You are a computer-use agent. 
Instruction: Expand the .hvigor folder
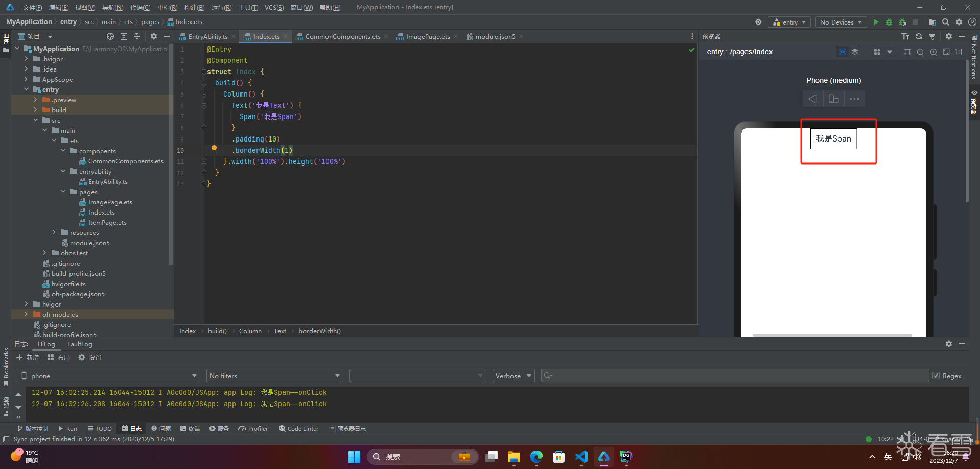click(x=26, y=59)
